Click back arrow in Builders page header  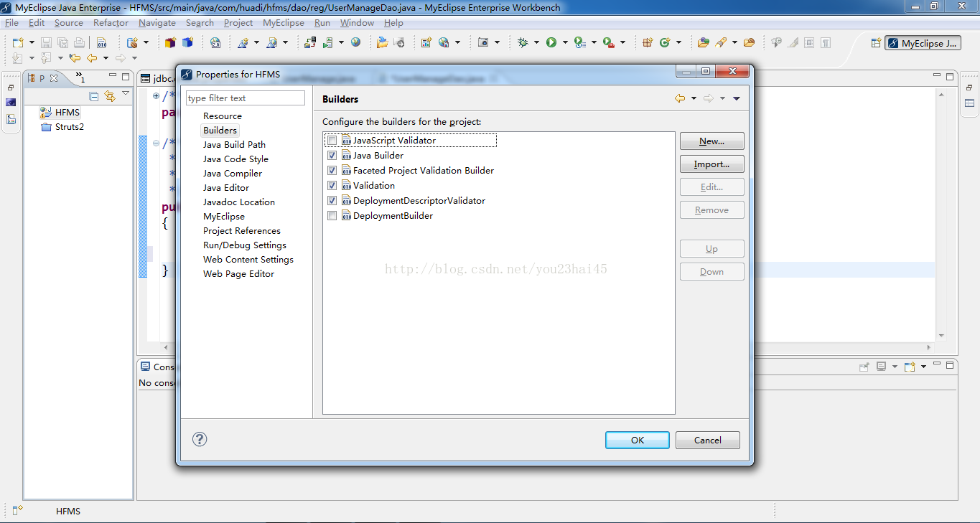pyautogui.click(x=680, y=98)
